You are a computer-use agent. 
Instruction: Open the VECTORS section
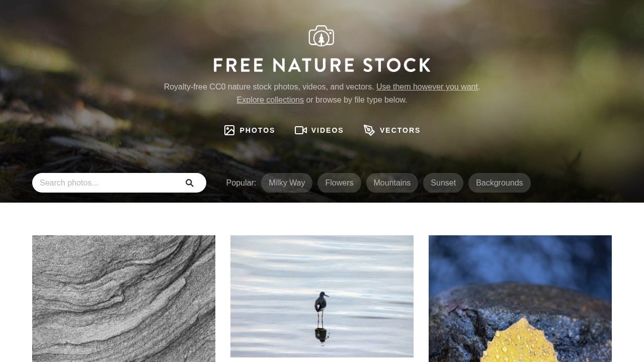pyautogui.click(x=392, y=130)
